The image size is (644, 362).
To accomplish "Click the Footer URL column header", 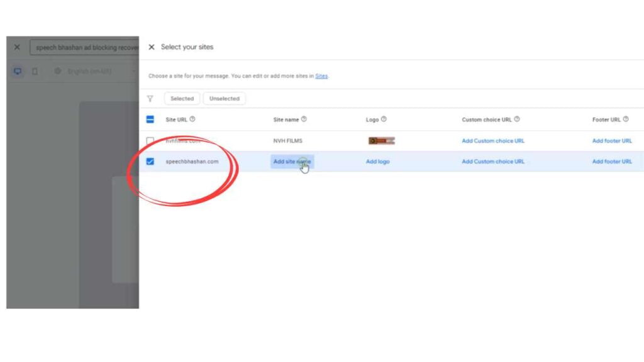I will tap(606, 119).
